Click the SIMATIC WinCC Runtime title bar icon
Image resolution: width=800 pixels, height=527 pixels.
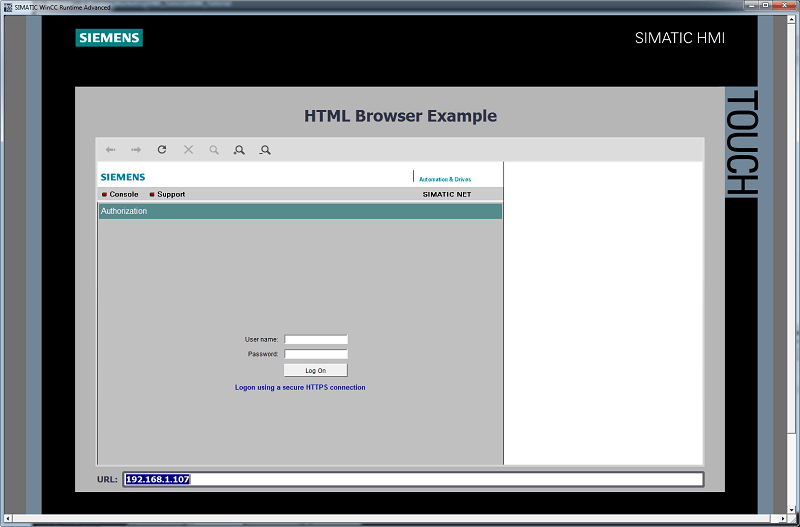click(8, 7)
